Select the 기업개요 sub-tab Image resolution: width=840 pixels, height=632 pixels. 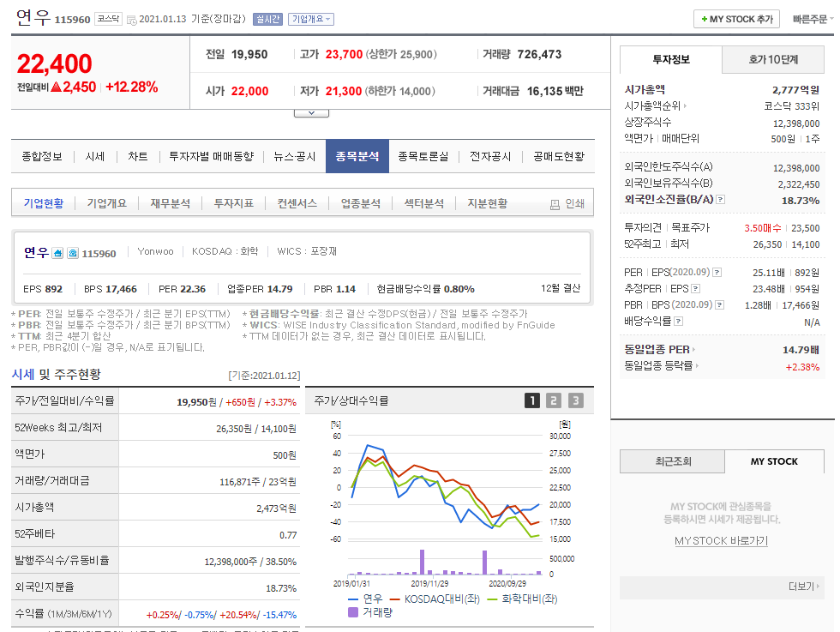tap(106, 204)
